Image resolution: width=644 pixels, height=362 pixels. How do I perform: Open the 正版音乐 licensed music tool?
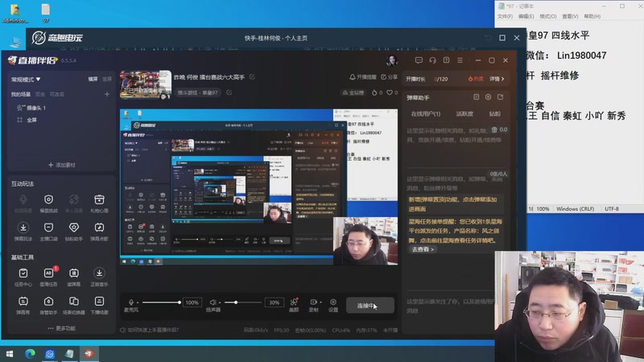(99, 277)
